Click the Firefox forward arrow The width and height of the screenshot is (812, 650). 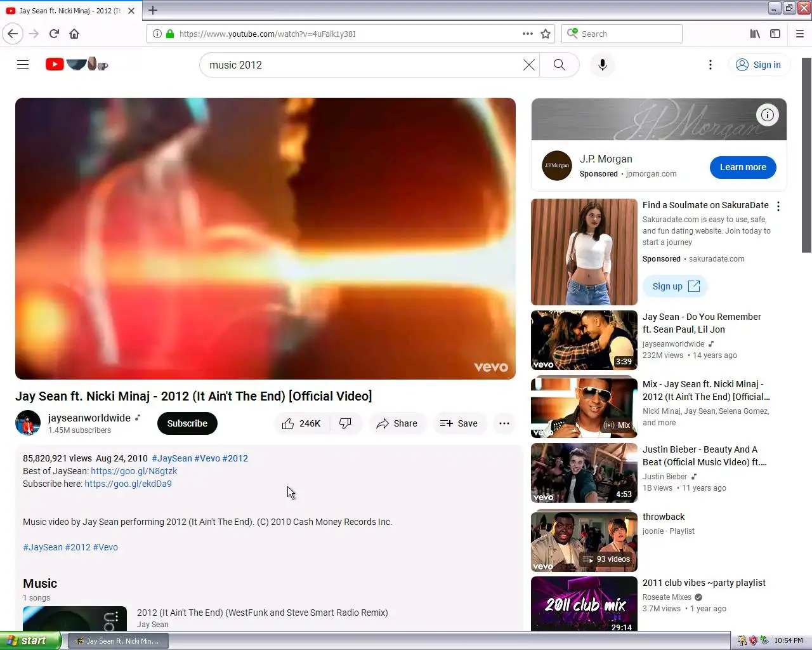(x=34, y=34)
